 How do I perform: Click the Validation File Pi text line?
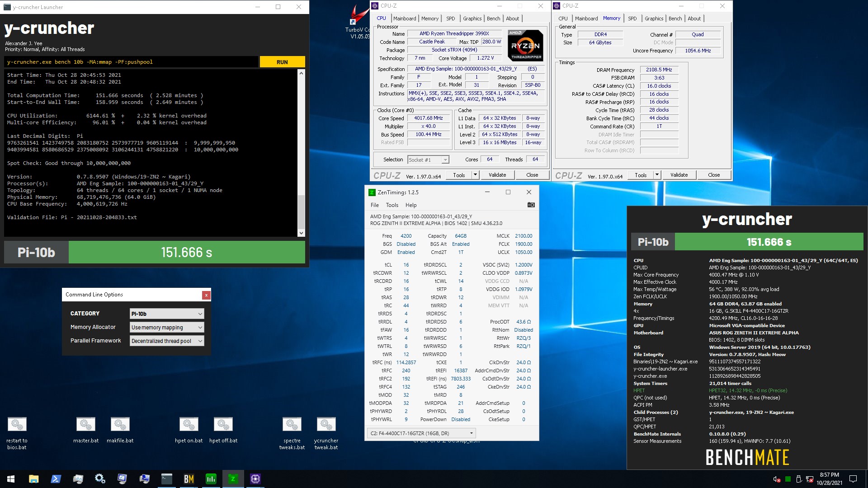click(72, 217)
